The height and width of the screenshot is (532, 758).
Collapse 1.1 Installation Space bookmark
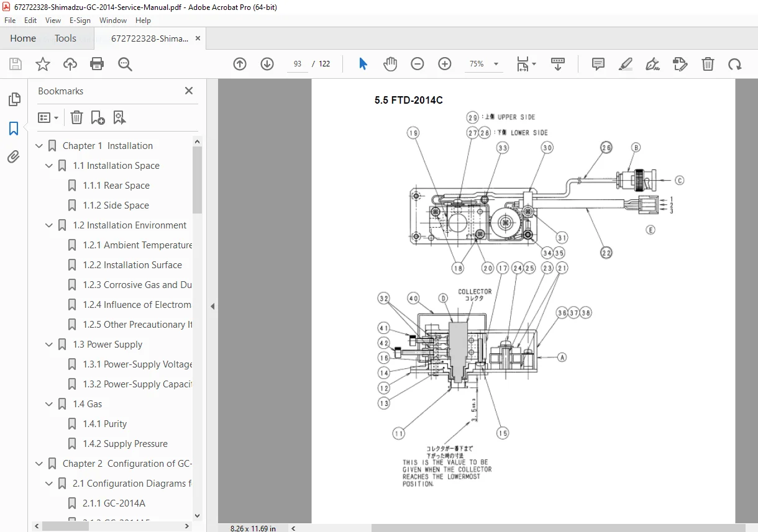pyautogui.click(x=49, y=166)
